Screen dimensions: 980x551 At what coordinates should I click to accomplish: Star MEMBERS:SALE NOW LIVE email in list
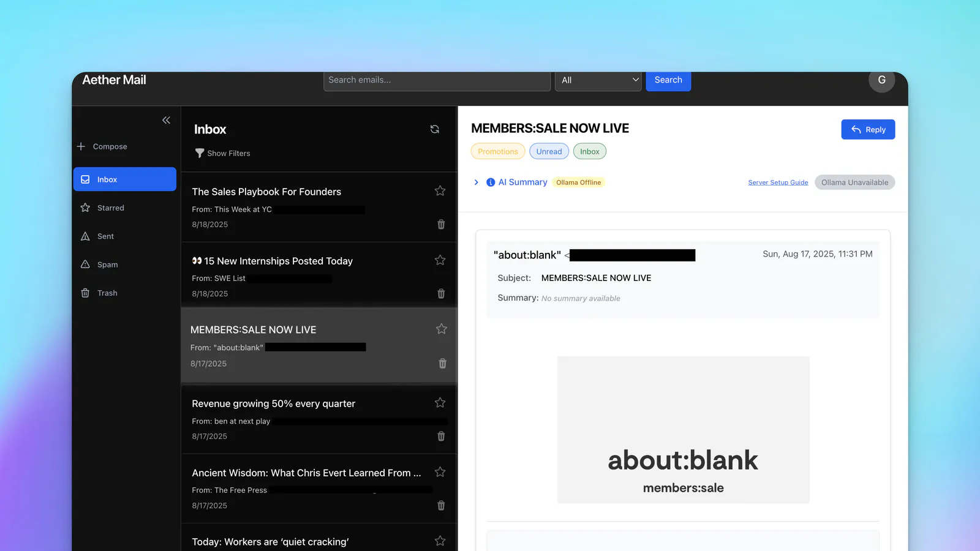pos(441,329)
